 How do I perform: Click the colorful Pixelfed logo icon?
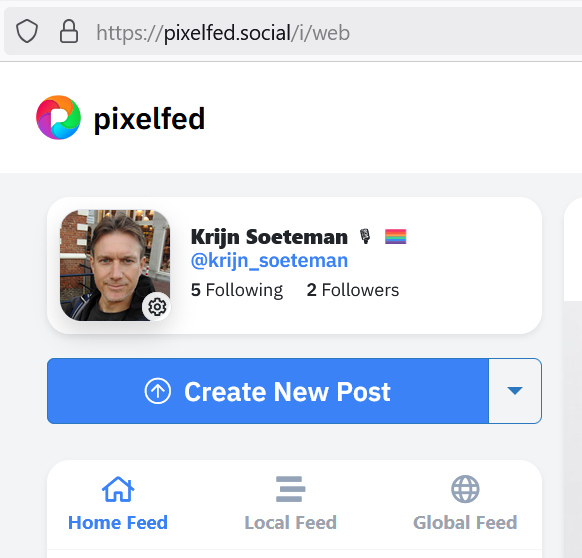point(58,118)
